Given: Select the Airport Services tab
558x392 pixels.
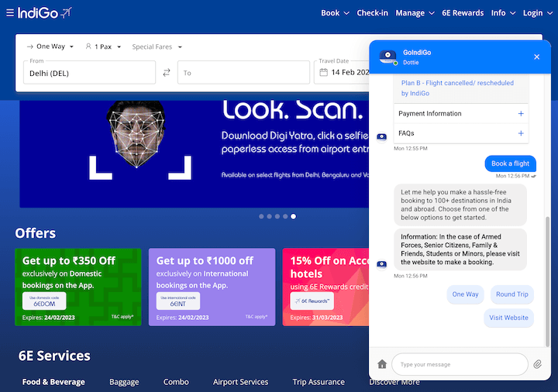Looking at the screenshot, I should [240, 382].
